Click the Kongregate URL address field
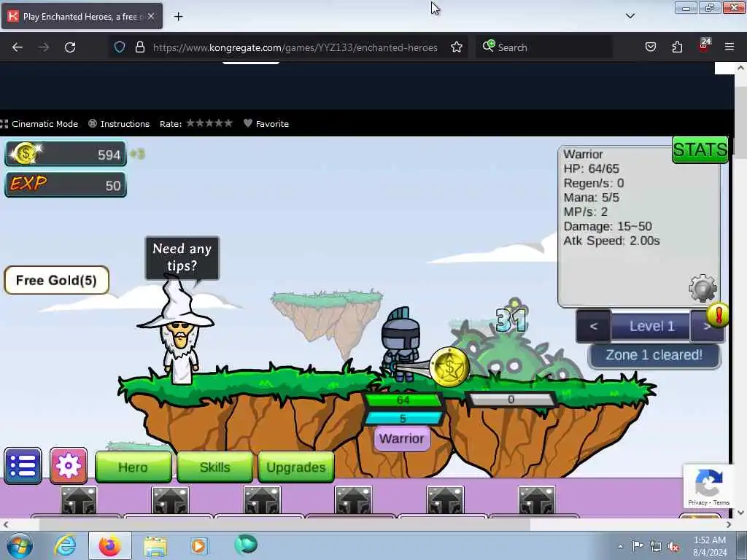Screen dimensions: 747x560 (x=295, y=47)
